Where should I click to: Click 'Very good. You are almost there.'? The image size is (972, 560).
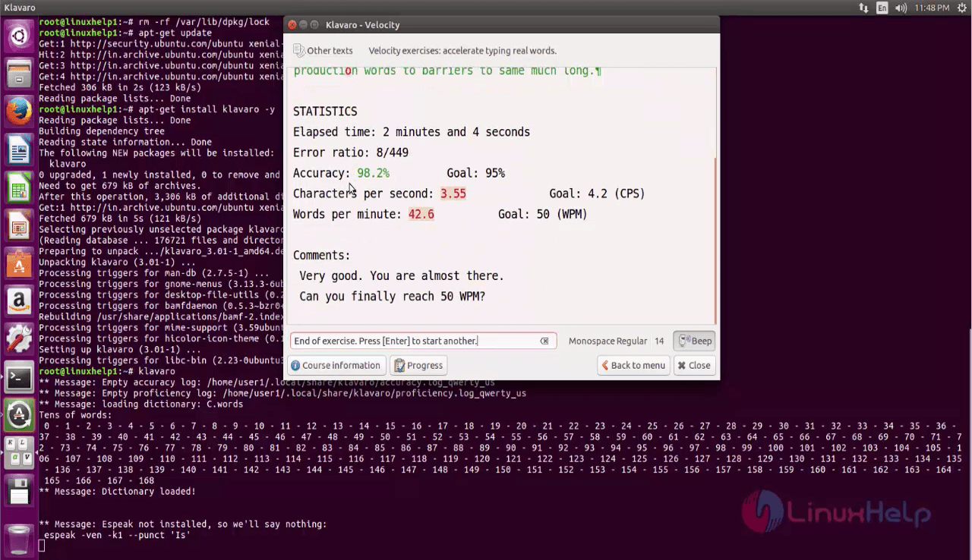(402, 275)
